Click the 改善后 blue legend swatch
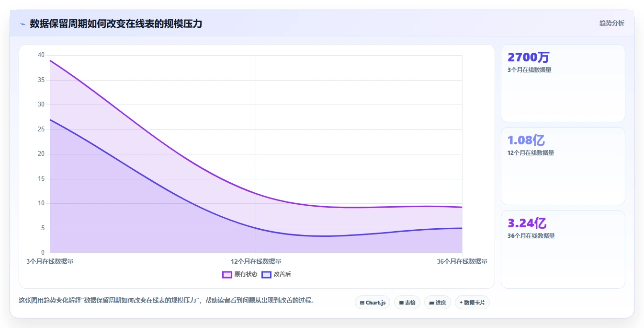The height and width of the screenshot is (328, 644). pos(266,274)
